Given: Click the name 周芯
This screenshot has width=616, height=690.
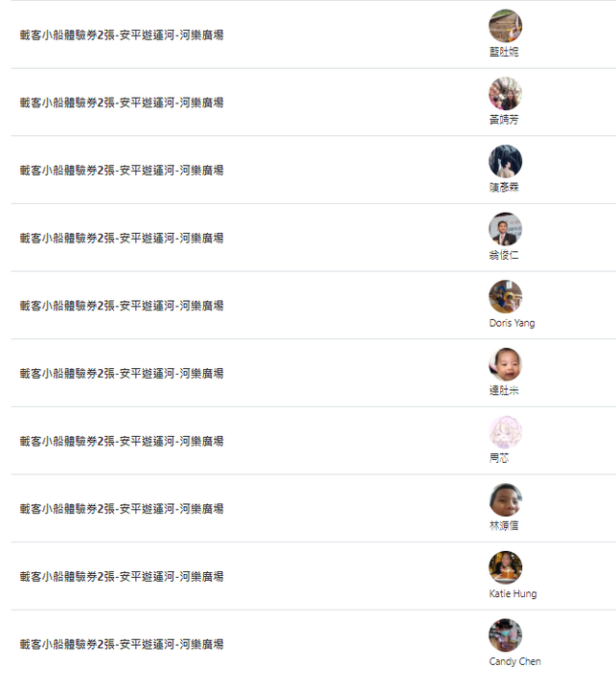Looking at the screenshot, I should click(x=499, y=458).
